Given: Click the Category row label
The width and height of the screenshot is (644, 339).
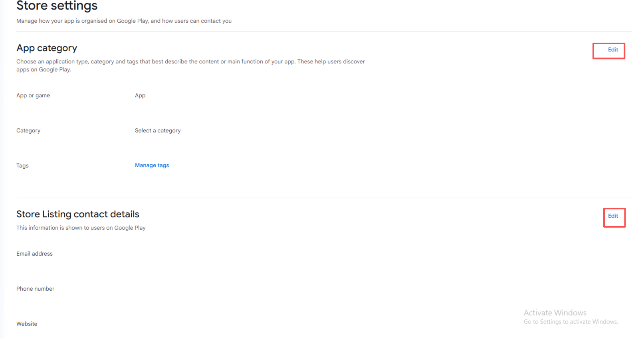Looking at the screenshot, I should coord(28,130).
